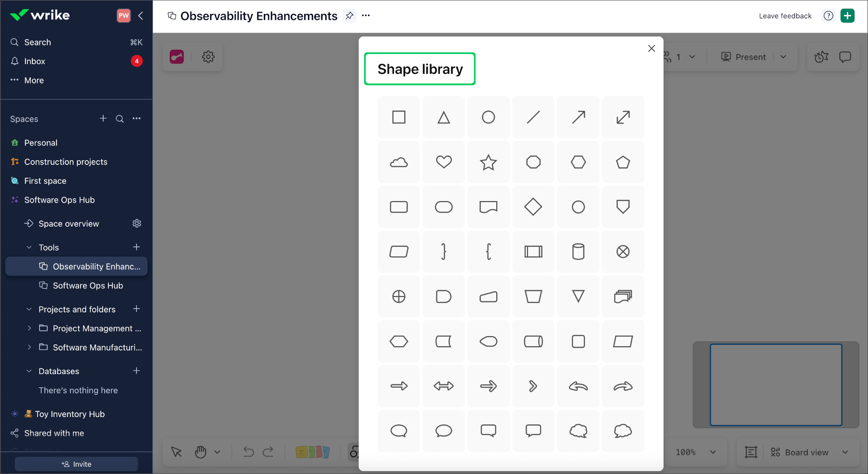The image size is (868, 474).
Task: Activate the hand pan tool
Action: point(201,452)
